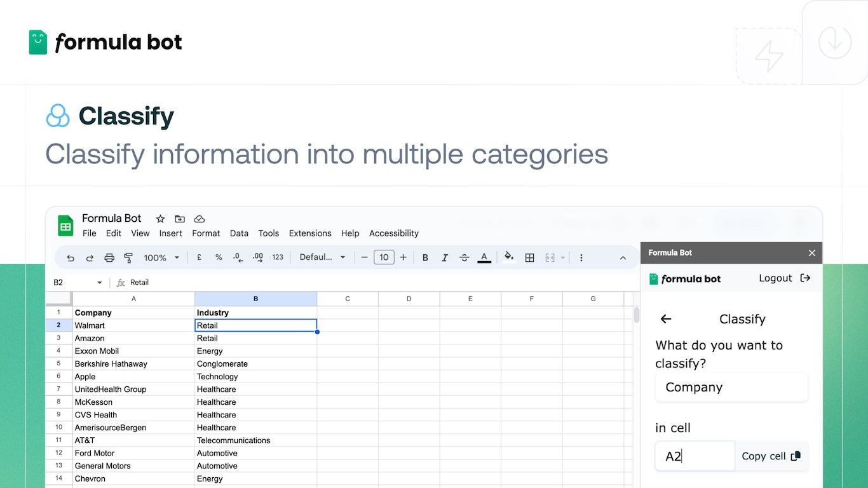
Task: Click the formula bot logo in page header
Action: (105, 42)
